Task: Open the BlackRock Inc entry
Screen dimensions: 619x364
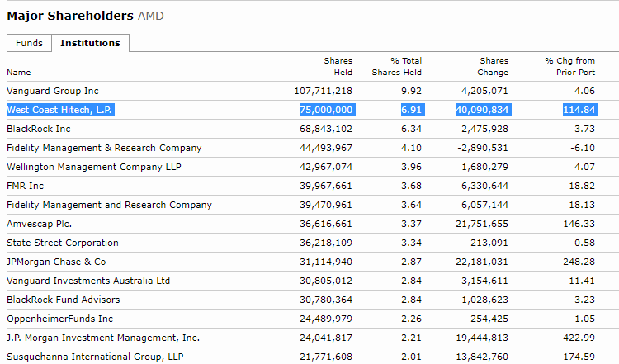Action: tap(39, 129)
